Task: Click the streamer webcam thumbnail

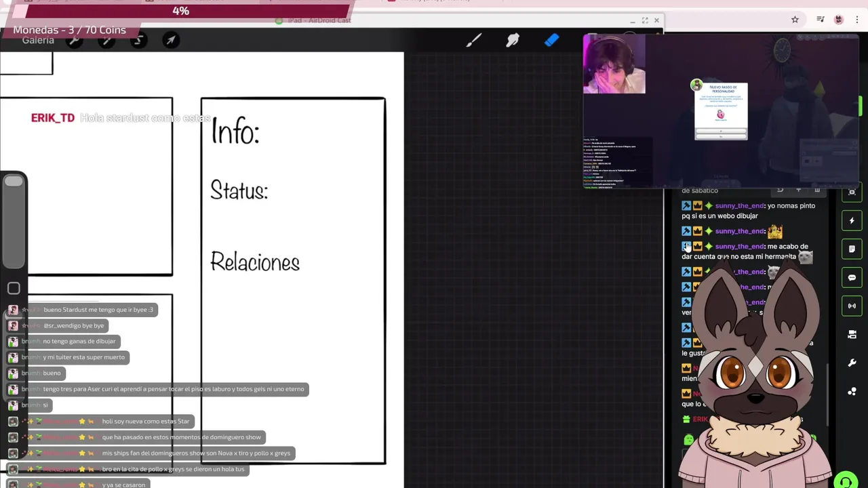Action: 614,64
